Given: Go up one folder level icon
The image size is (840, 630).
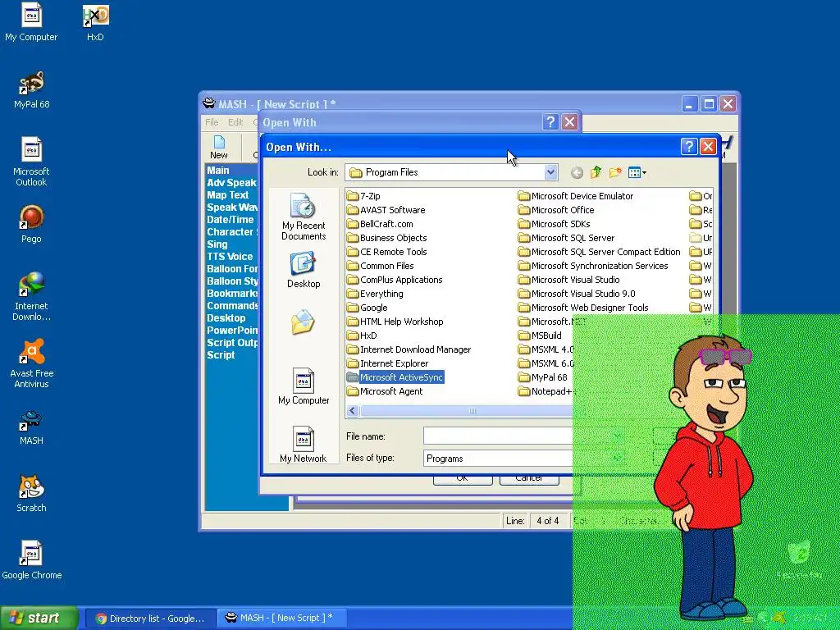Looking at the screenshot, I should point(596,172).
